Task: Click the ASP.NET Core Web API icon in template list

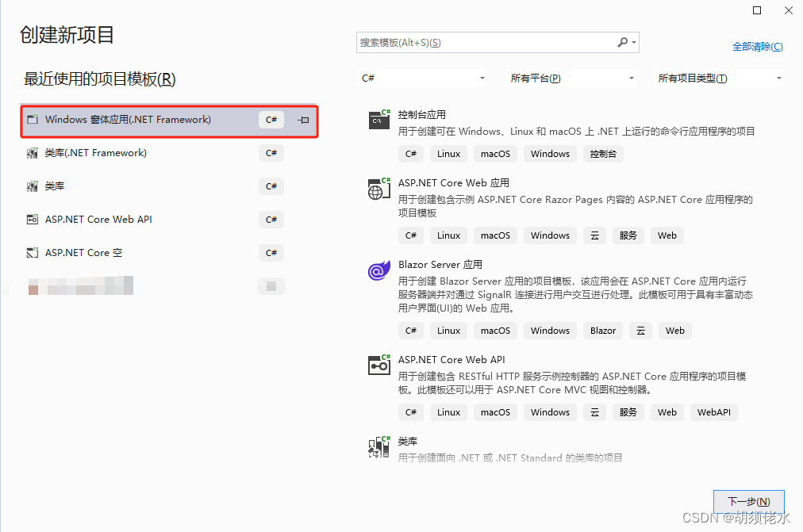Action: coord(379,366)
